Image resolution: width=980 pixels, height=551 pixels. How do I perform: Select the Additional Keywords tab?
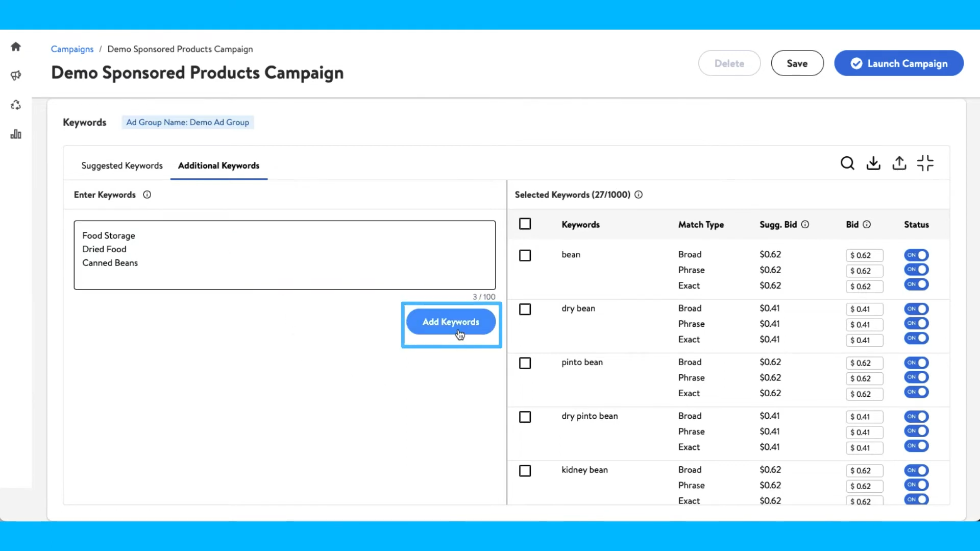[x=218, y=165]
